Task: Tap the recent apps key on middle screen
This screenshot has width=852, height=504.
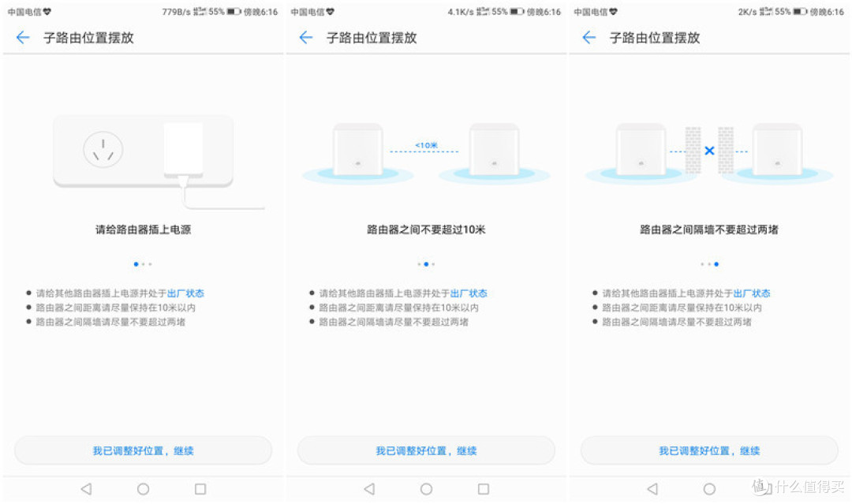Action: point(484,489)
